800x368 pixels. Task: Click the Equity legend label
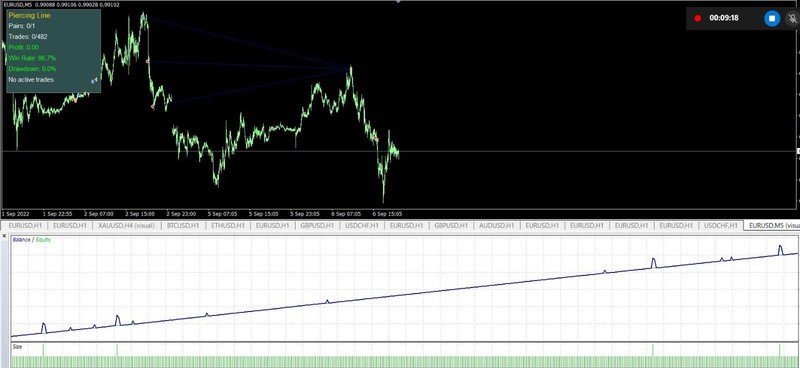pyautogui.click(x=43, y=239)
